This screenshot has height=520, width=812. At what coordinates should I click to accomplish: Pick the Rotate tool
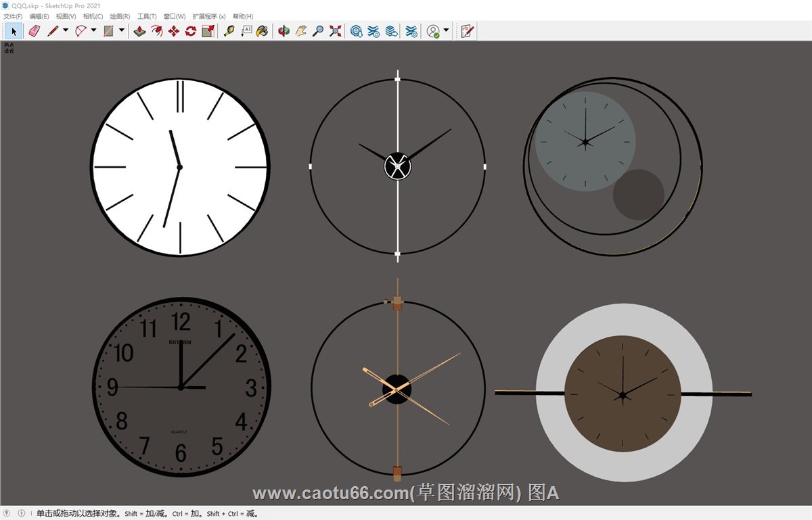(191, 31)
